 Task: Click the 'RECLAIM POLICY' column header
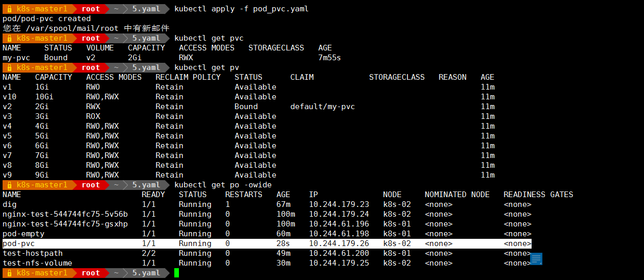tap(188, 77)
